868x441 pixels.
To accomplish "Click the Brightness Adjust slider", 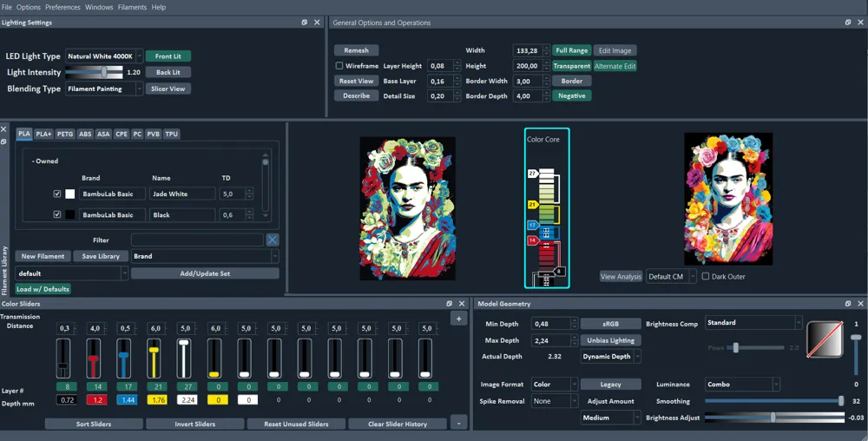I will (774, 418).
